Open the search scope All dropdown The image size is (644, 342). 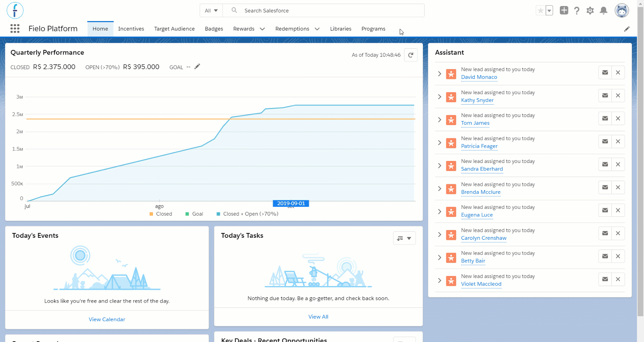click(x=211, y=10)
